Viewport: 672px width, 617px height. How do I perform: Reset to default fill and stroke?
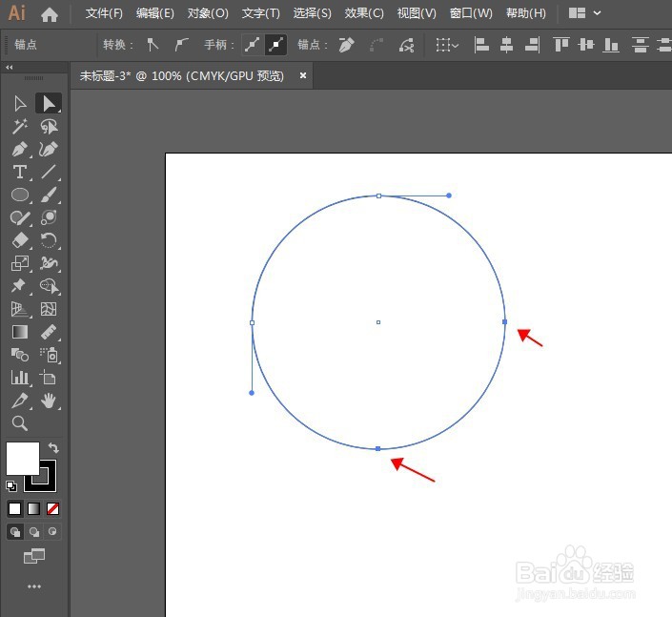(x=11, y=485)
